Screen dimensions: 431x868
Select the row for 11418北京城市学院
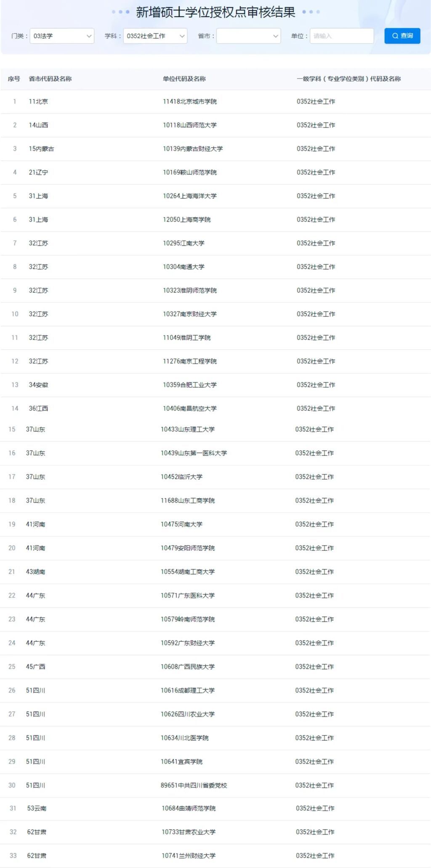click(x=215, y=101)
